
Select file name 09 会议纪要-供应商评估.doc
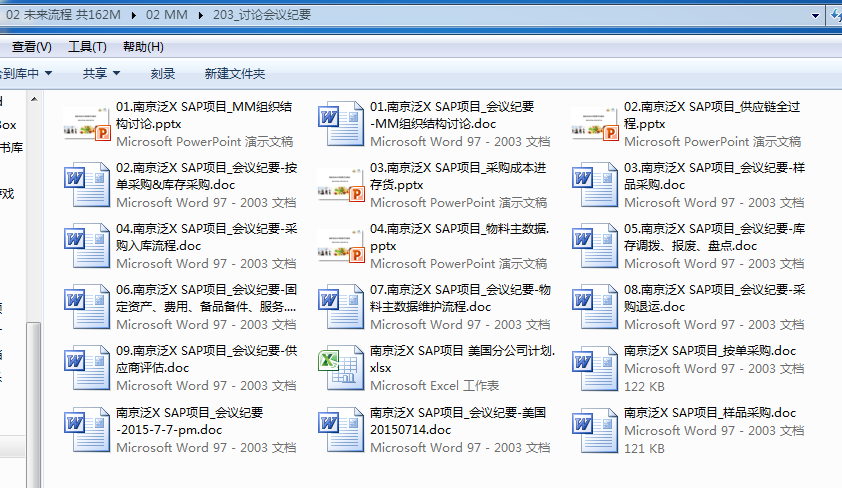[207, 359]
